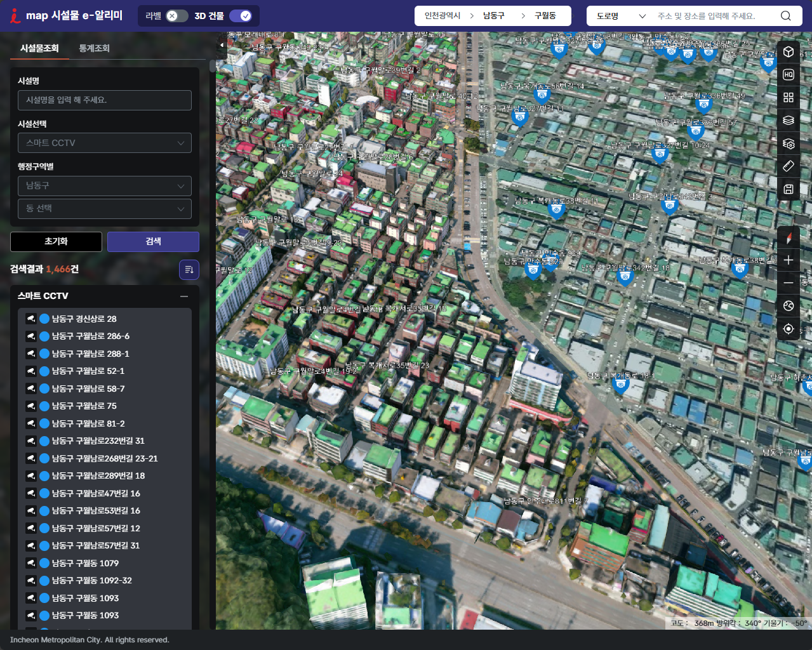Open the layers stack icon
Image resolution: width=812 pixels, height=650 pixels.
[789, 121]
